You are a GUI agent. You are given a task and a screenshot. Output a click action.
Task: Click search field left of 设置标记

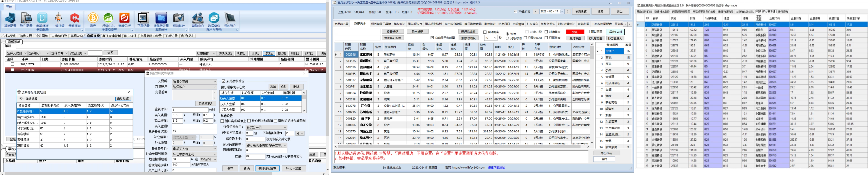point(357,32)
